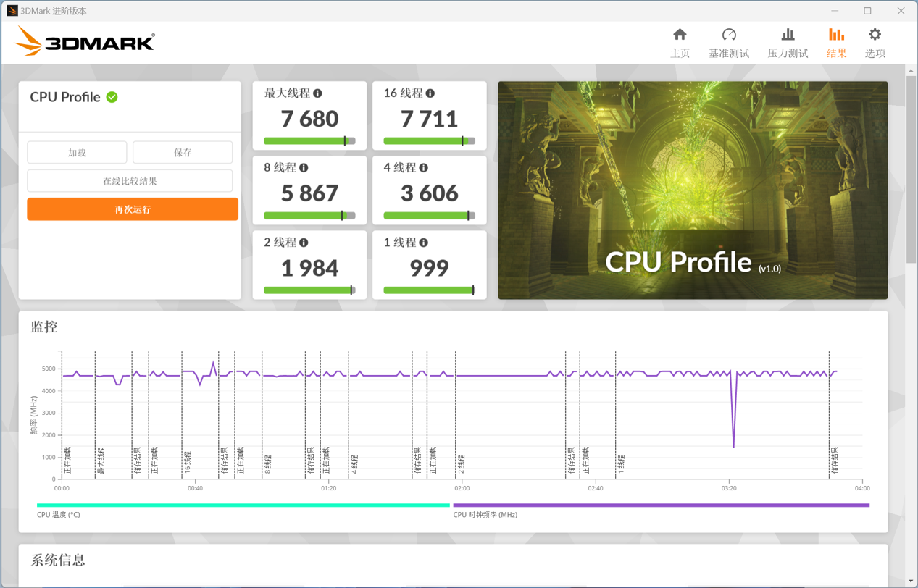Toggle the CPU 时钟频率 legend line
Image resolution: width=918 pixels, height=588 pixels.
(661, 505)
